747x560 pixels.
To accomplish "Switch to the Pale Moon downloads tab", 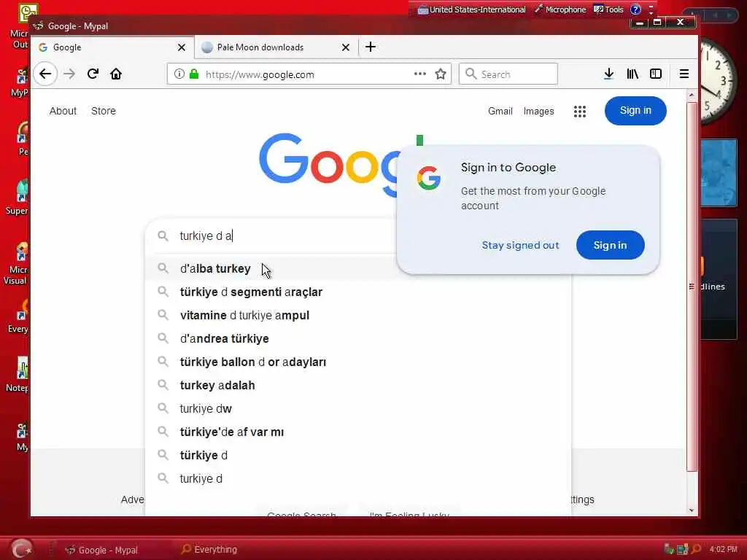I will click(x=276, y=47).
